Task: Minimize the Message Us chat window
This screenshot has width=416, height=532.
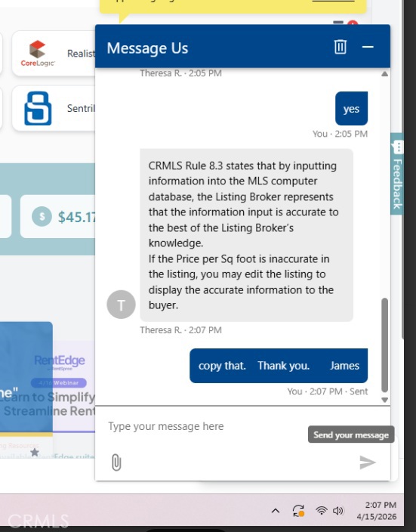Action: pos(368,47)
